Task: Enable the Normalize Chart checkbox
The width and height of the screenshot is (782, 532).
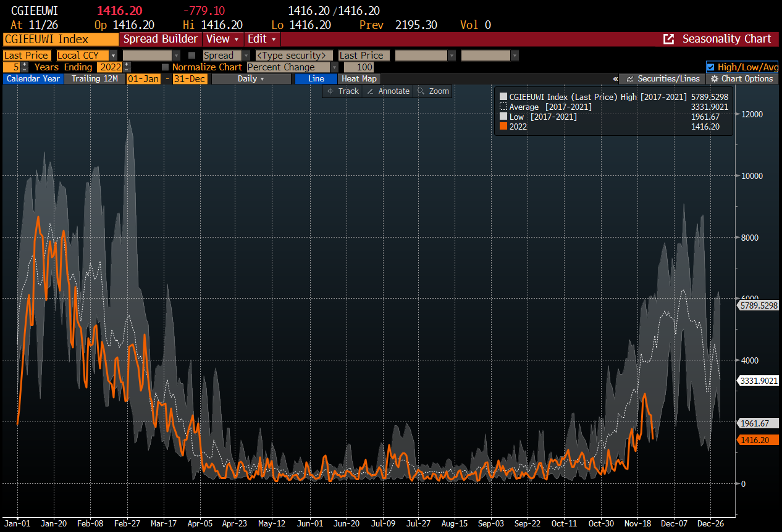Action: (x=165, y=67)
